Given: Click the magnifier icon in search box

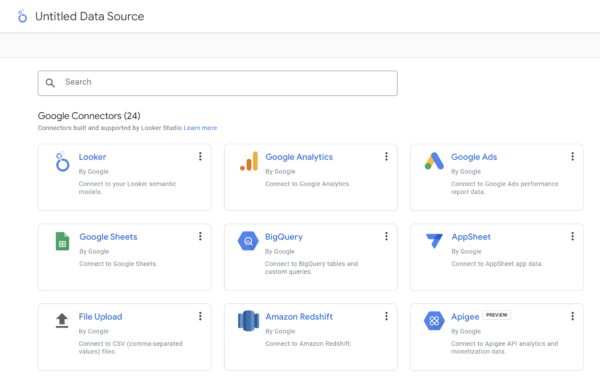Looking at the screenshot, I should coord(50,83).
